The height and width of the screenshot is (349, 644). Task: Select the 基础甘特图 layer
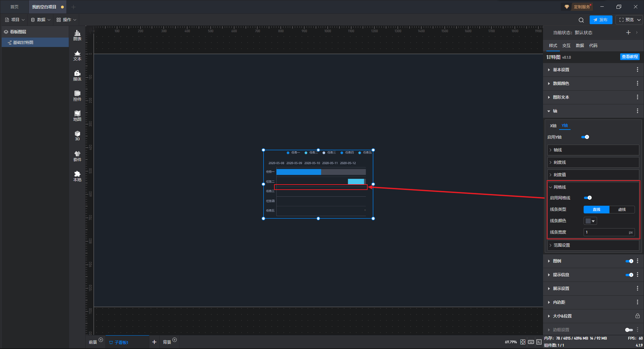click(35, 42)
